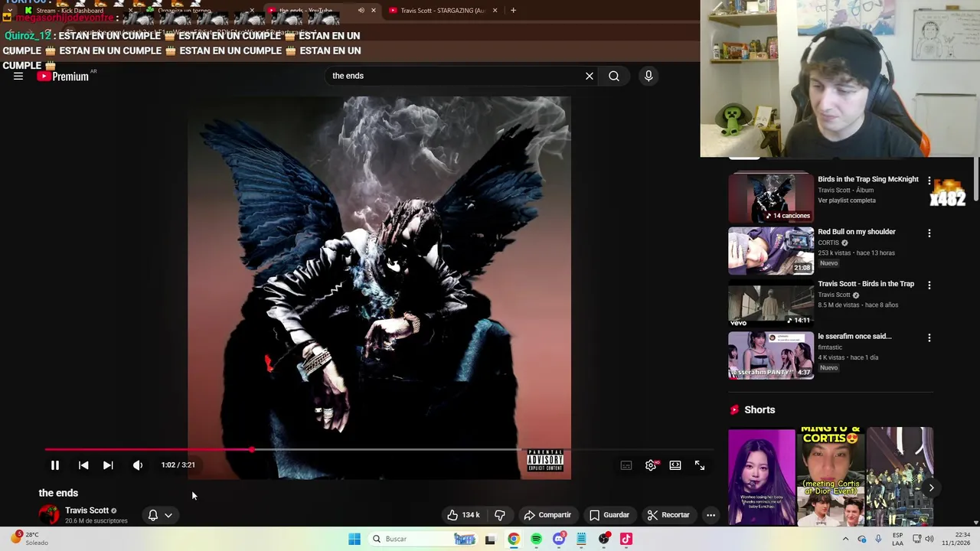
Task: Open options for Travis Scott - Birds in the Trap
Action: [929, 285]
